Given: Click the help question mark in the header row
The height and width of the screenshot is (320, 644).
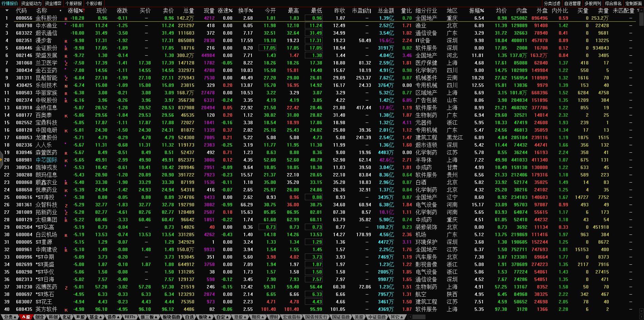Looking at the screenshot, I should (638, 11).
